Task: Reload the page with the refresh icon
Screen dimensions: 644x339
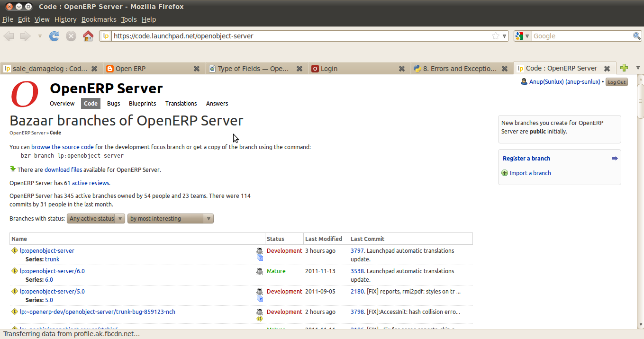Action: (x=54, y=36)
